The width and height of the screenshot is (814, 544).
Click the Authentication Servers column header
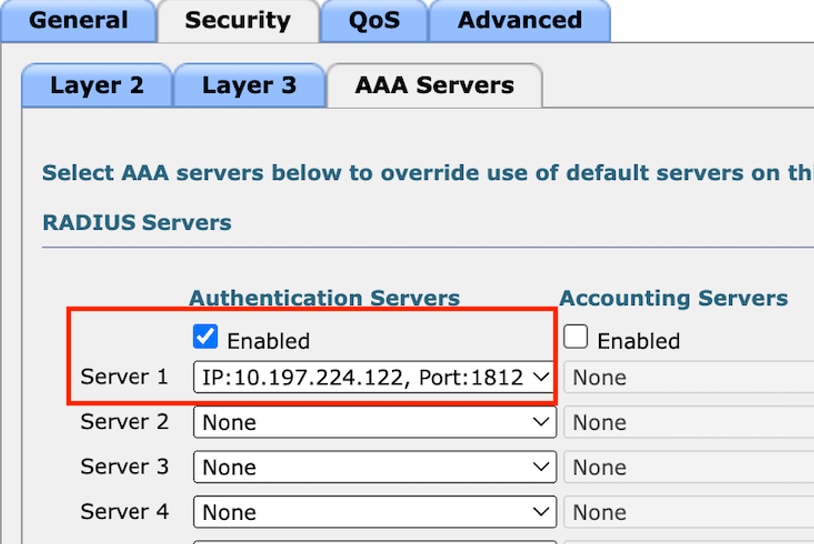click(x=324, y=298)
